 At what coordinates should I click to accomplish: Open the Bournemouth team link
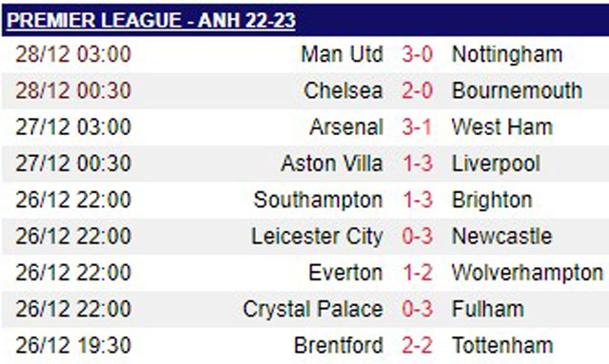517,90
